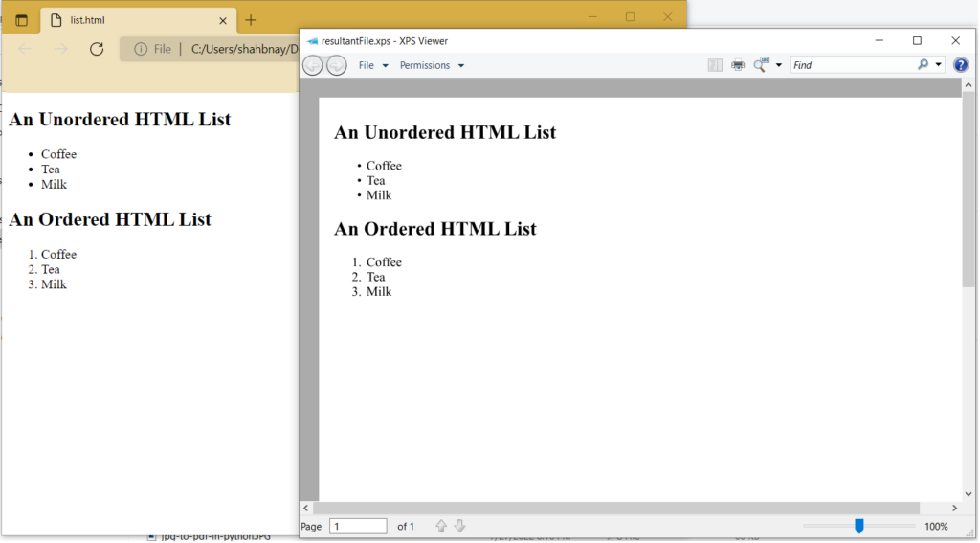Expand the Find options dropdown arrow
This screenshot has height=543, width=980.
coord(938,65)
